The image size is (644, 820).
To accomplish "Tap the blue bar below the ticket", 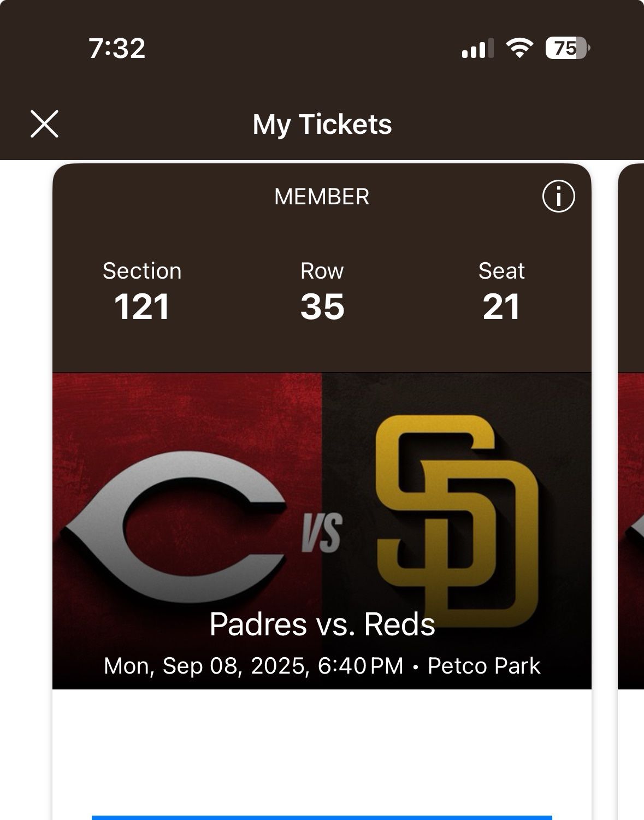I will coord(322,817).
